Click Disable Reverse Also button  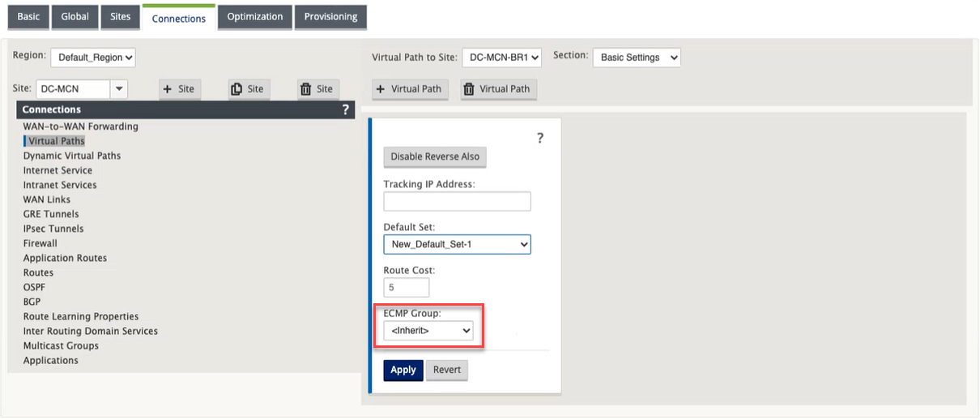point(435,157)
